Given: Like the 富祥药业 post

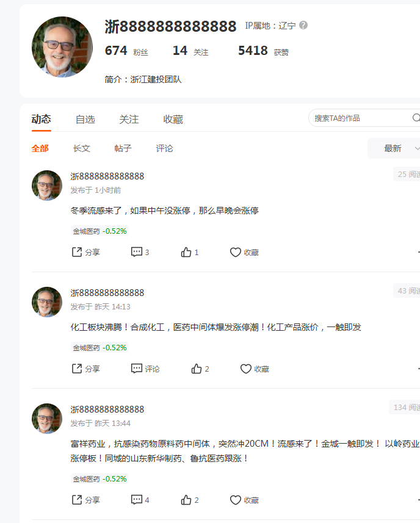Looking at the screenshot, I should (189, 500).
